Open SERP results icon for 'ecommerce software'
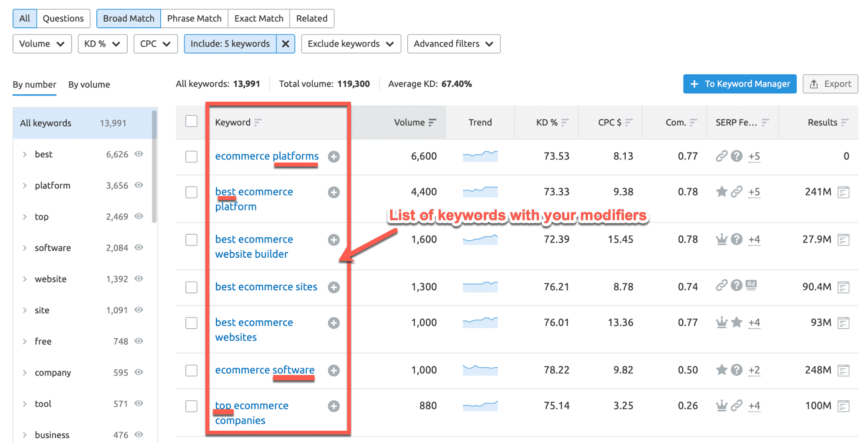Viewport: 868px width, 442px height. click(843, 370)
